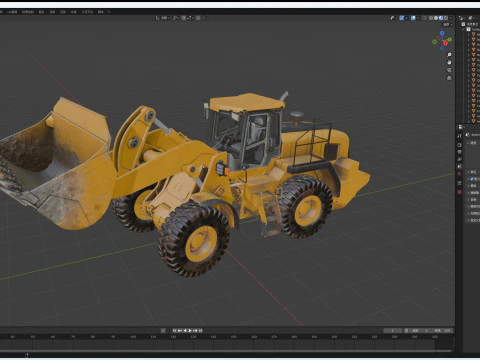Select the loader's yellow cab roof
Image resolution: width=480 pixels, height=360 pixels.
tap(246, 102)
